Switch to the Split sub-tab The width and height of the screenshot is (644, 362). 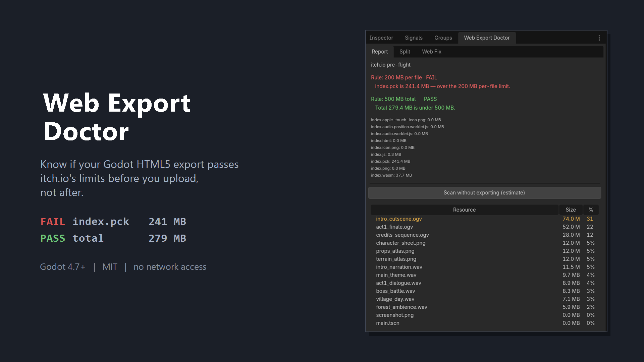405,52
